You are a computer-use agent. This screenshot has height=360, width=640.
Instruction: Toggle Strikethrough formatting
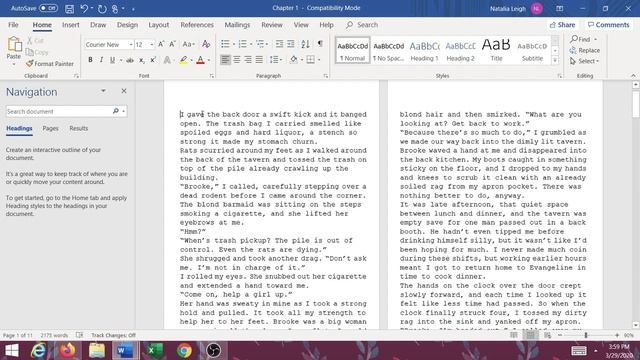[130, 60]
